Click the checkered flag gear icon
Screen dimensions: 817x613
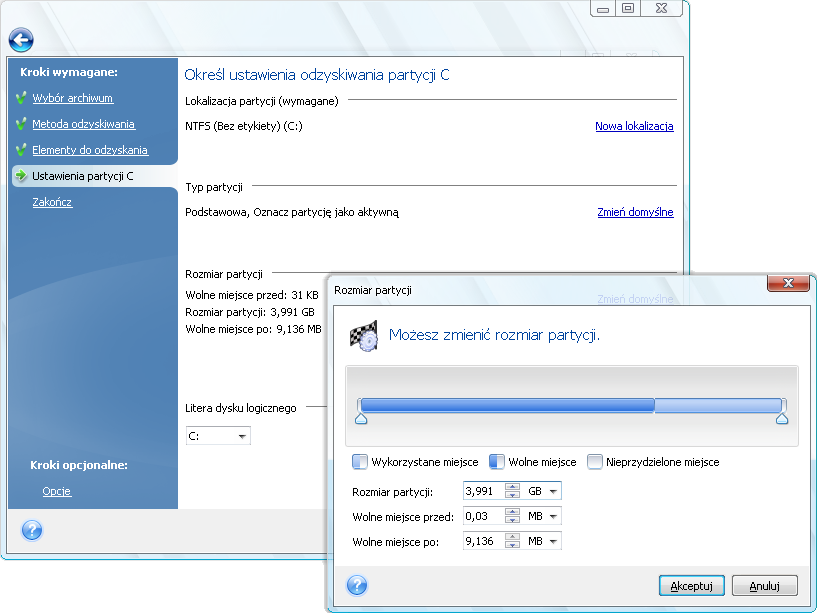pyautogui.click(x=363, y=336)
